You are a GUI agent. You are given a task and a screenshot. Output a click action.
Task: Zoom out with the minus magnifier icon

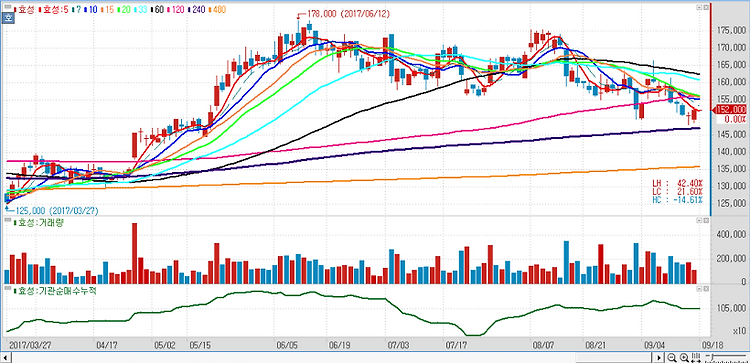click(x=672, y=357)
